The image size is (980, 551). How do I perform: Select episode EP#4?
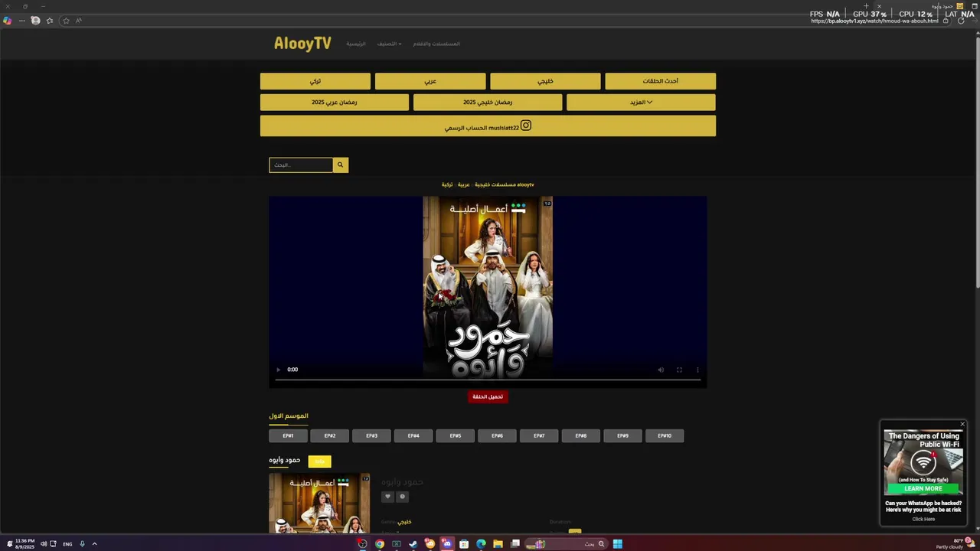coord(413,435)
